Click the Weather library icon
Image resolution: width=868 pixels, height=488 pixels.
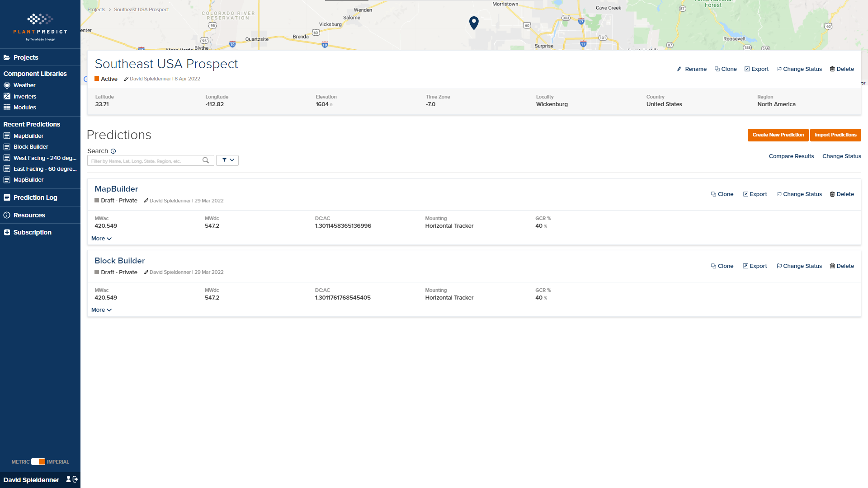7,85
